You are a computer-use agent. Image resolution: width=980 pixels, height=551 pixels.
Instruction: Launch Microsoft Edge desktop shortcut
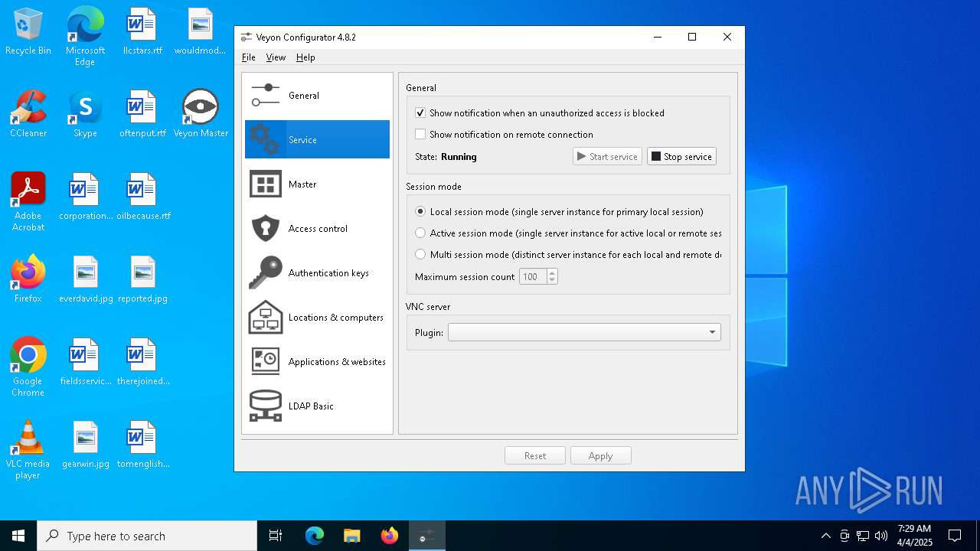pos(85,37)
